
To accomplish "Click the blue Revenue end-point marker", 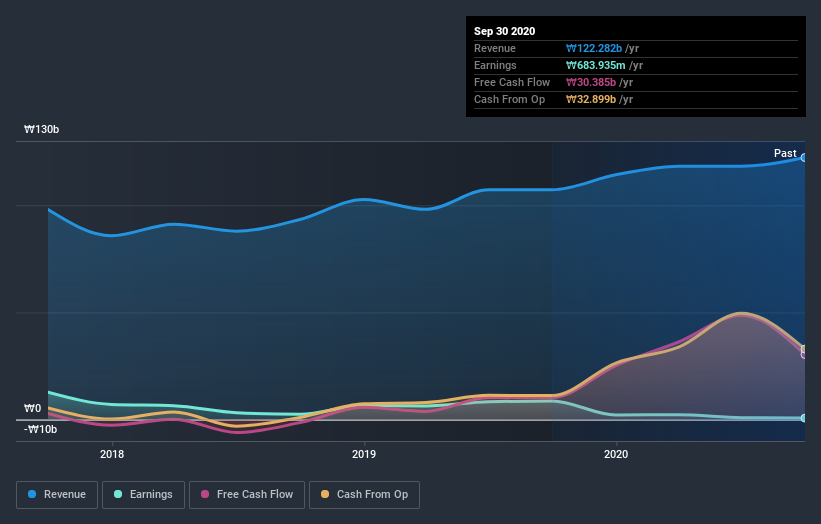I will click(804, 158).
